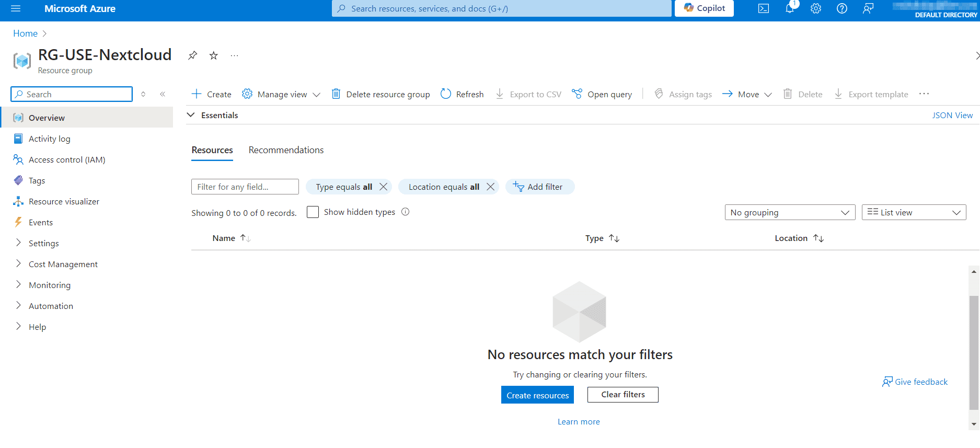Toggle expand/collapse all sidebar groups

pyautogui.click(x=143, y=94)
